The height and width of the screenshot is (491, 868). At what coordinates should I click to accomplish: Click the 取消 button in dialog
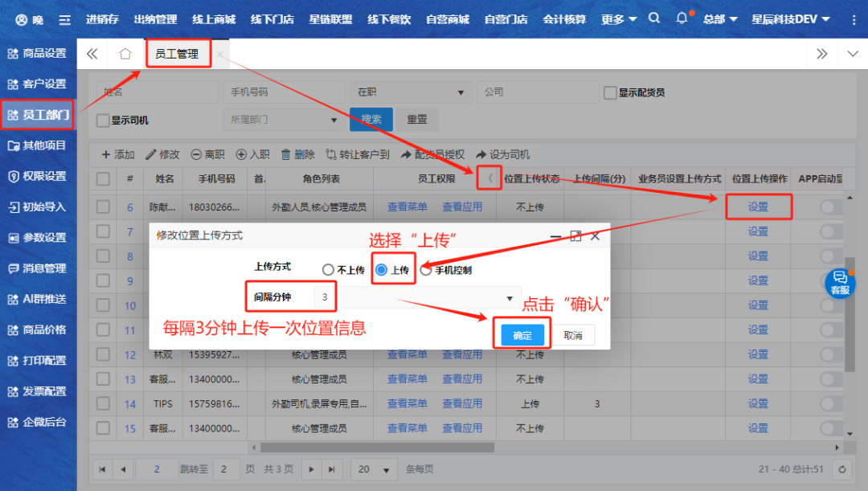point(573,335)
